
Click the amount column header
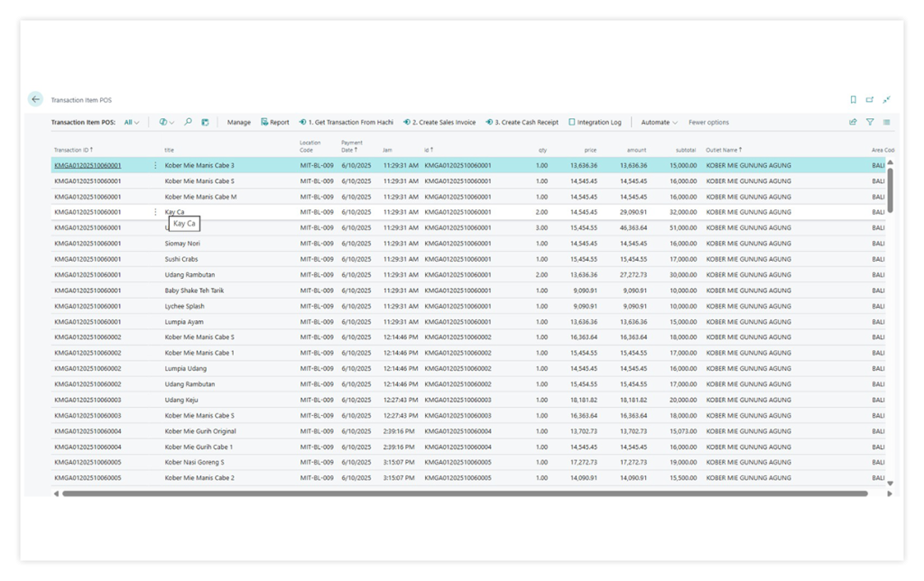click(x=636, y=150)
